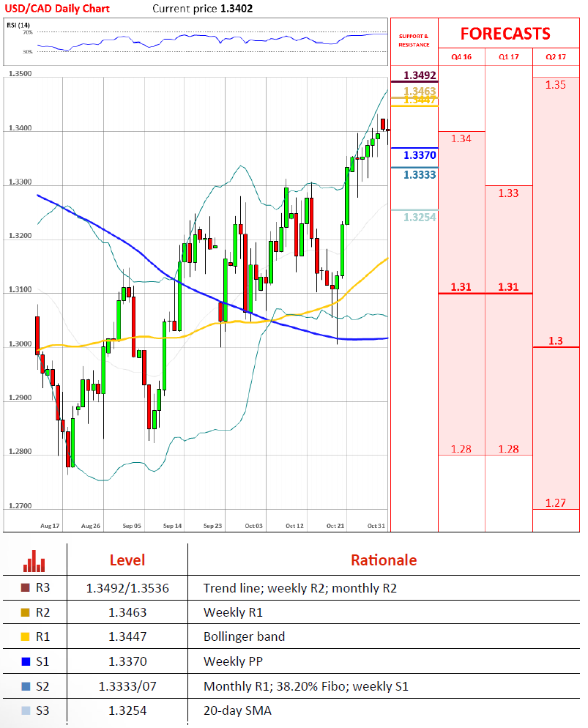Viewport: 588px width, 728px height.
Task: Click the 1.3492 resistance level label
Action: pos(420,75)
